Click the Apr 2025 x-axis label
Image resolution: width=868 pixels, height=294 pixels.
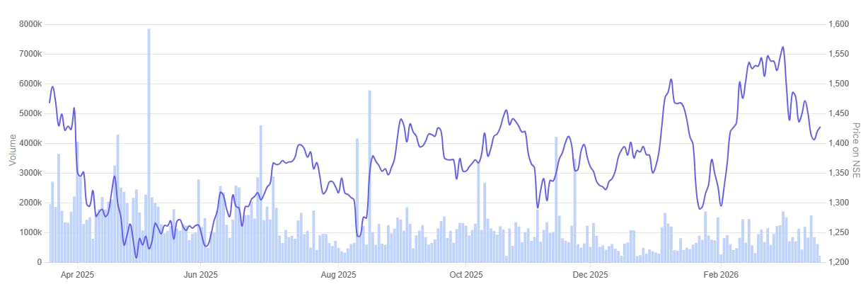coord(76,273)
